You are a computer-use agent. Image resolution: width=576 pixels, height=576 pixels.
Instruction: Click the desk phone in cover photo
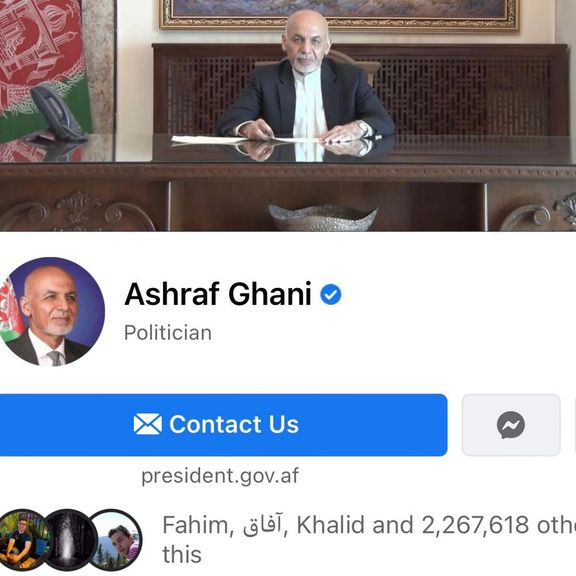point(58,114)
